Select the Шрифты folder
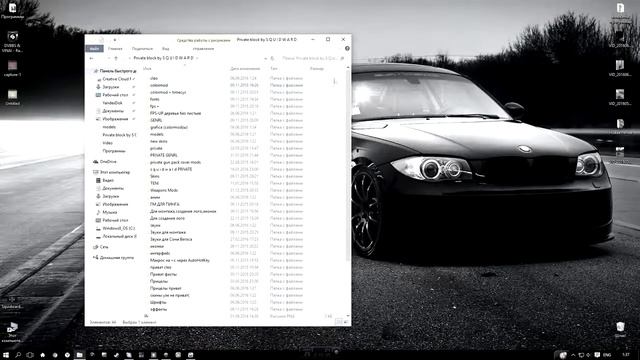Screen dimensions: 640x360 click(x=158, y=302)
